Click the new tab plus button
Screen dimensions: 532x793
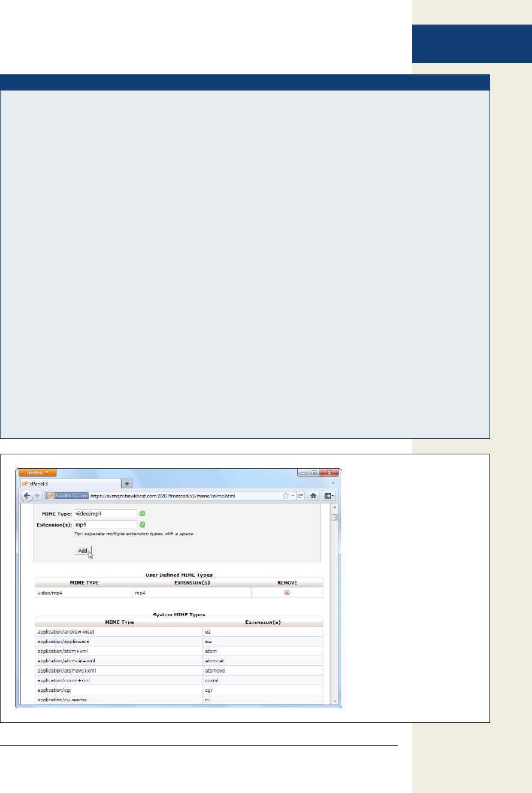(x=127, y=483)
